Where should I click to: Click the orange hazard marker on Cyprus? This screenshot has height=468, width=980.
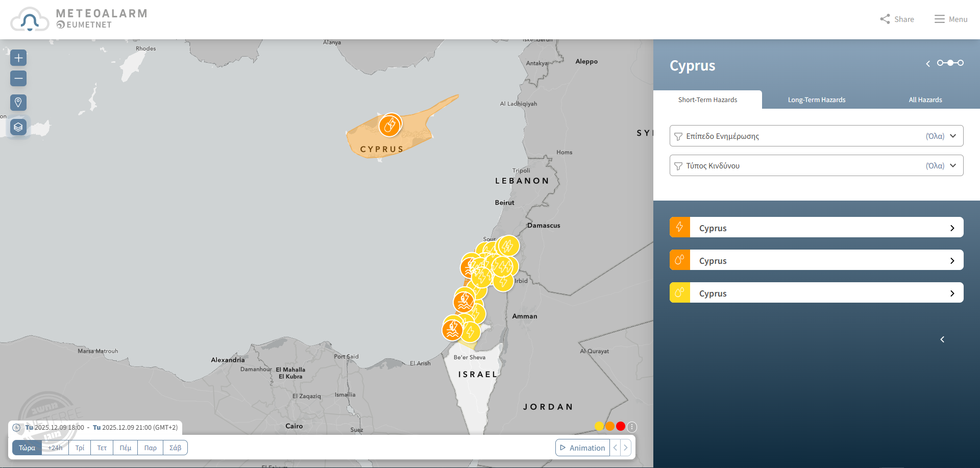[x=390, y=125]
